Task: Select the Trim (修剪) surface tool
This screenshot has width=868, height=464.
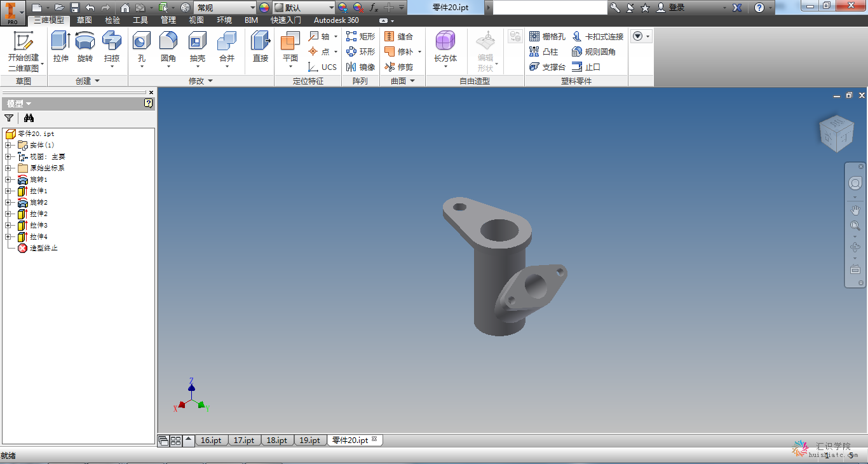Action: (399, 67)
